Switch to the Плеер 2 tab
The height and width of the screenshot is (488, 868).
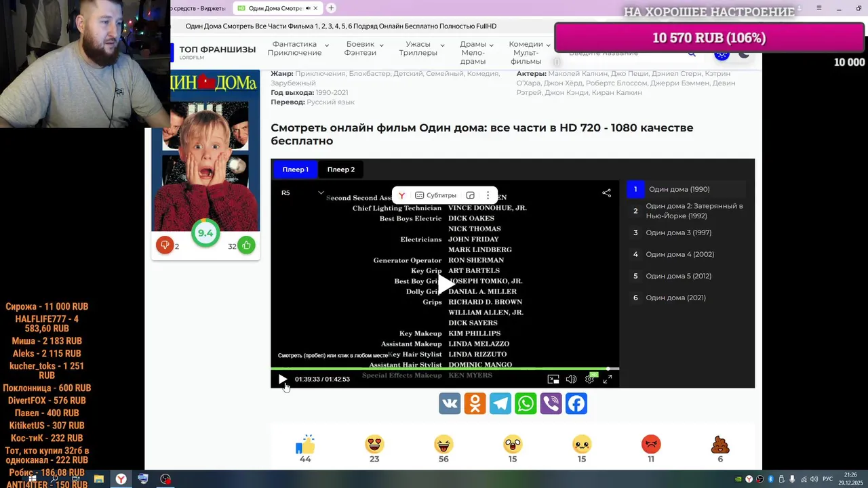point(341,169)
